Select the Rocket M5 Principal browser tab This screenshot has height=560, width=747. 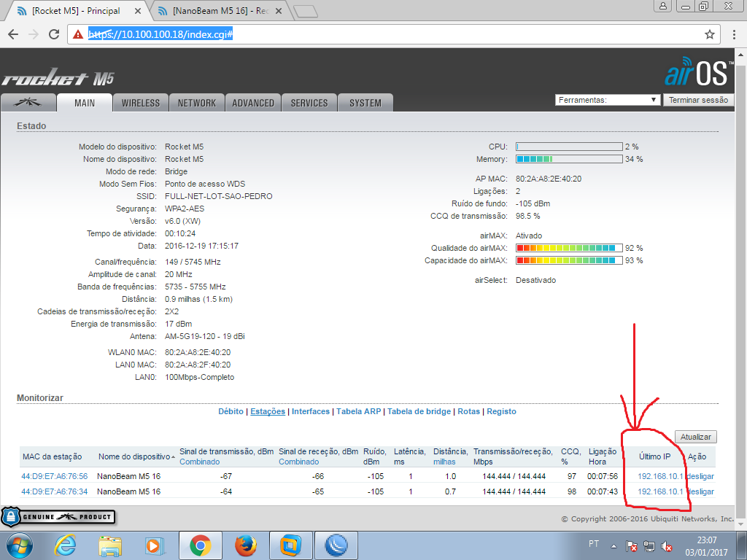(x=76, y=11)
